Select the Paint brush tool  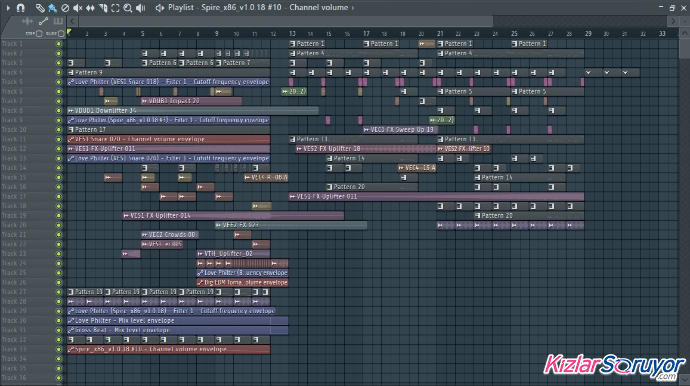pos(52,7)
